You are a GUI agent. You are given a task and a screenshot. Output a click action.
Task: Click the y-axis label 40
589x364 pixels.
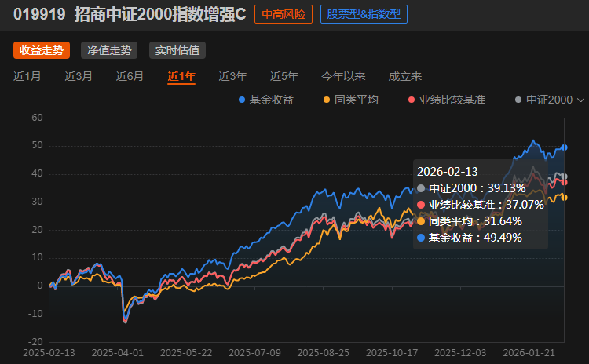tap(37, 173)
